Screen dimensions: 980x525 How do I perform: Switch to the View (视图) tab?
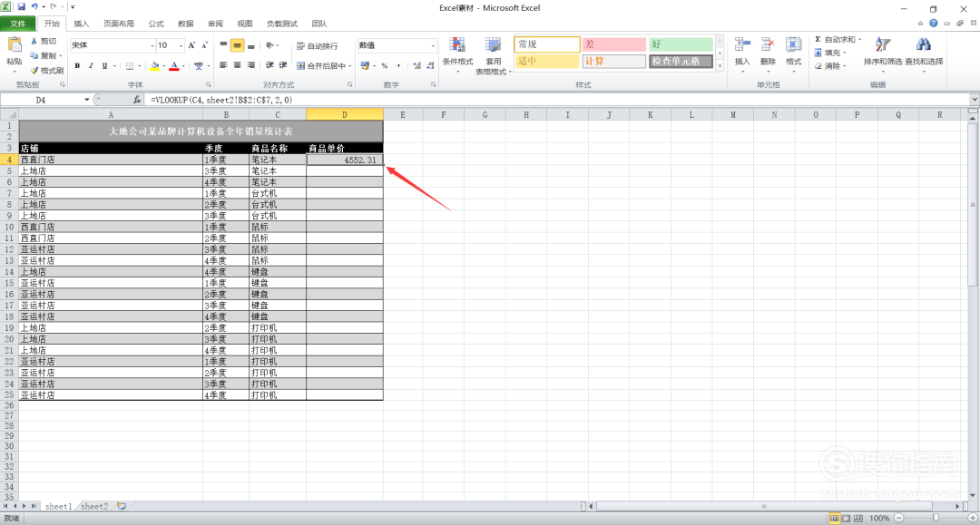pos(244,24)
